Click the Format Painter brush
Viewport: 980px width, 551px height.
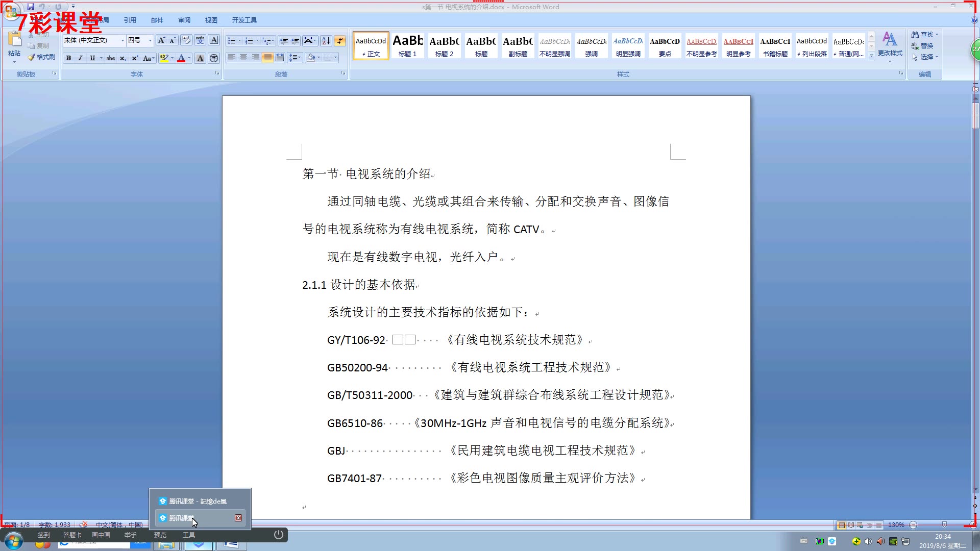(41, 57)
